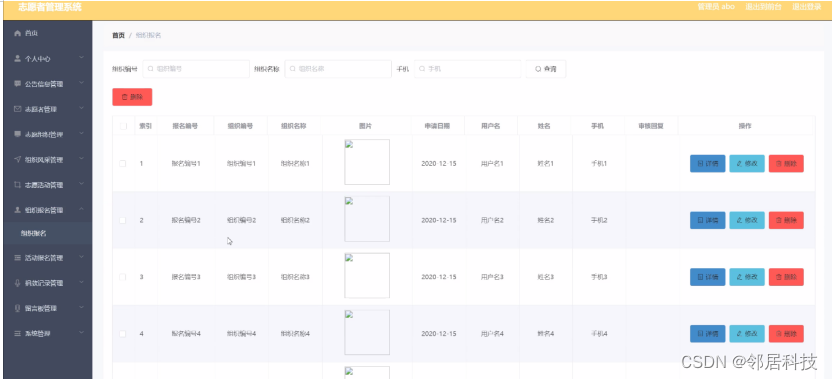
Task: Check the checkbox for row 报名编号1
Action: [123, 164]
